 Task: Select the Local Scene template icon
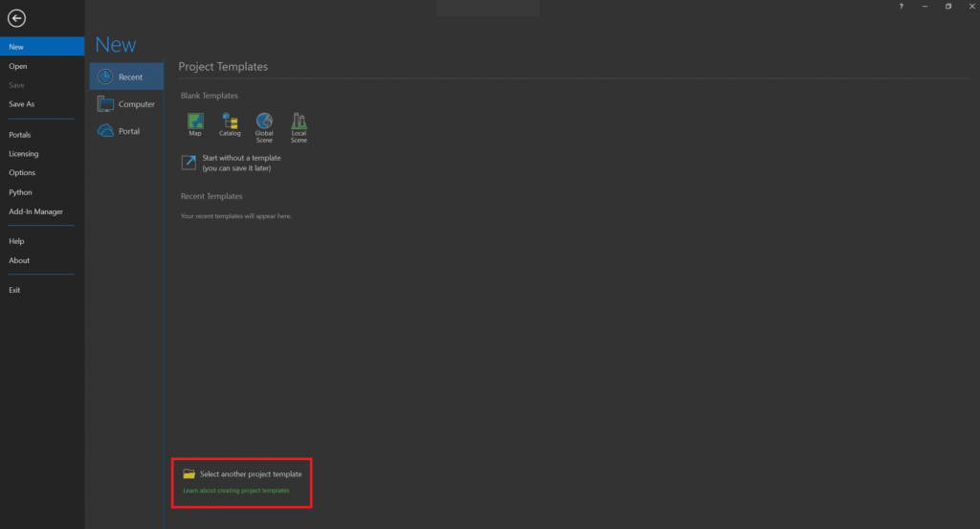pos(299,121)
